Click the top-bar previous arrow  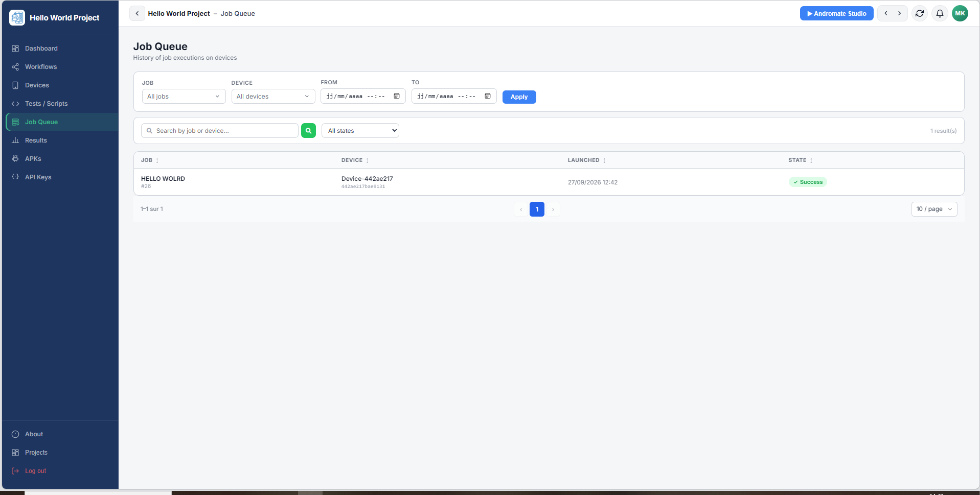point(886,14)
